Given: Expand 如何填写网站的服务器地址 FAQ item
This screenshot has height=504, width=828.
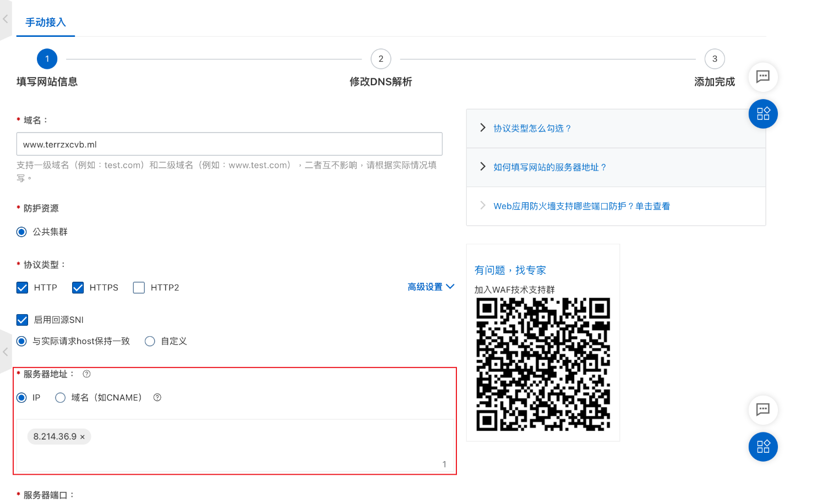Looking at the screenshot, I should (x=549, y=167).
